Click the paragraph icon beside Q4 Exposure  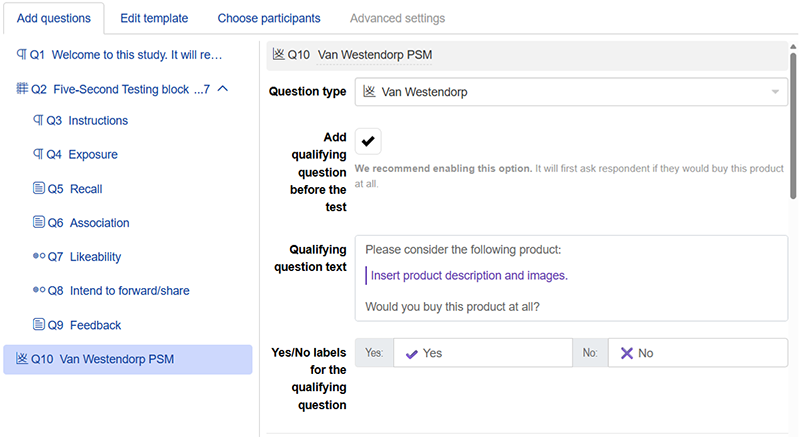38,153
